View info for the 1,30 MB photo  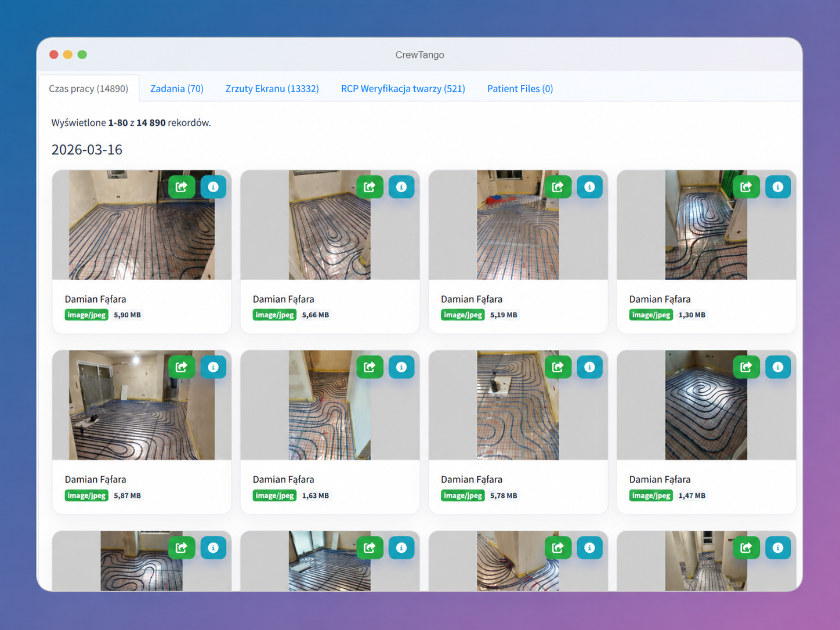(778, 187)
